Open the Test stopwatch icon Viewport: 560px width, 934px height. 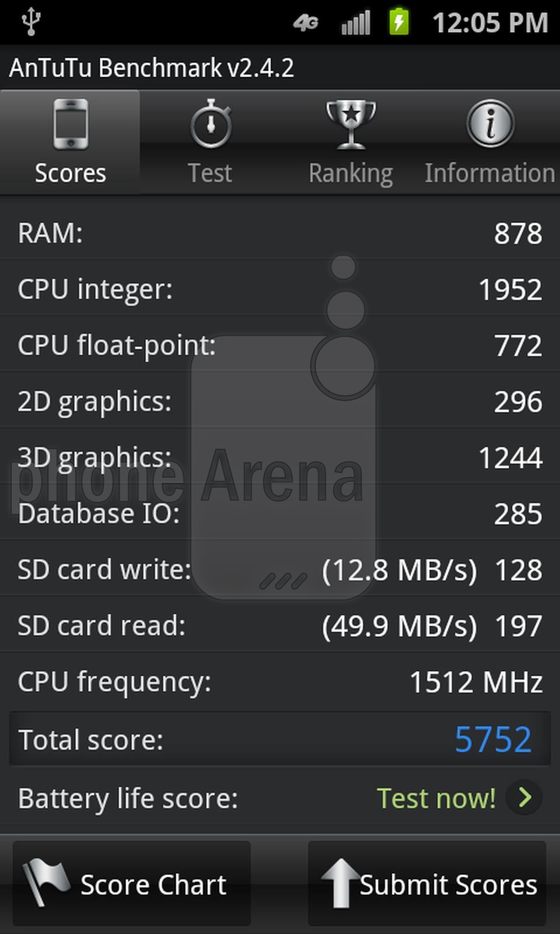[211, 124]
